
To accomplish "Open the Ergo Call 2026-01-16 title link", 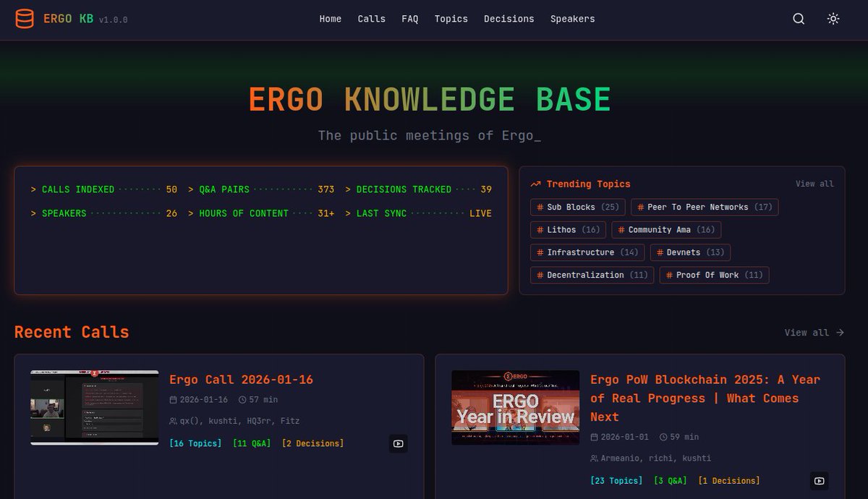I will click(240, 379).
